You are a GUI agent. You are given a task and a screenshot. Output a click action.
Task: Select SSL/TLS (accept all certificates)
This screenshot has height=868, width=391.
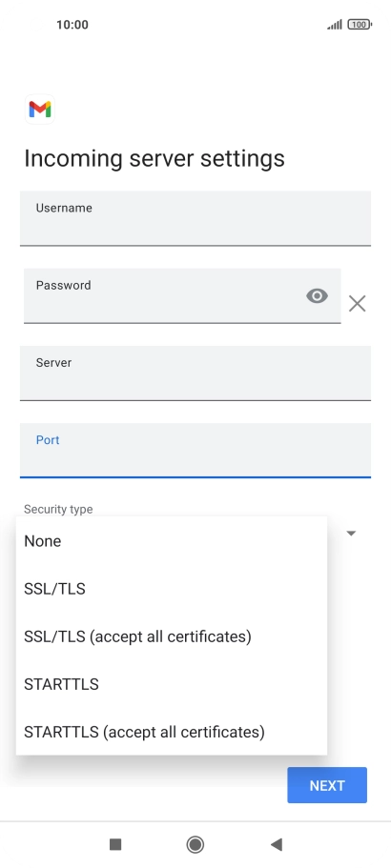point(172,636)
